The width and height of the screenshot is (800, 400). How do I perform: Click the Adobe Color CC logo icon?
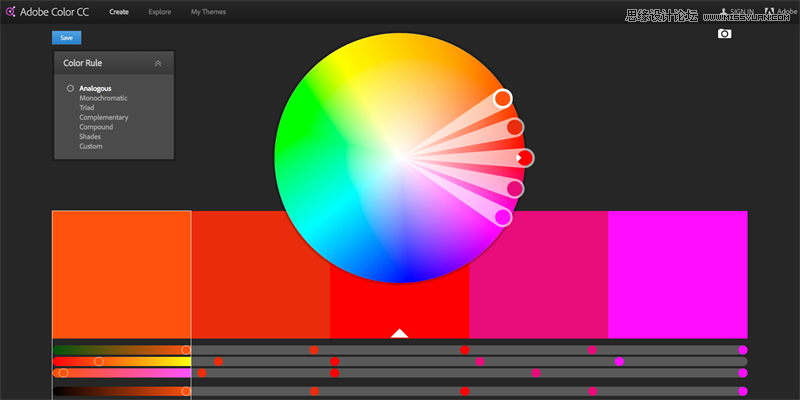coord(11,12)
